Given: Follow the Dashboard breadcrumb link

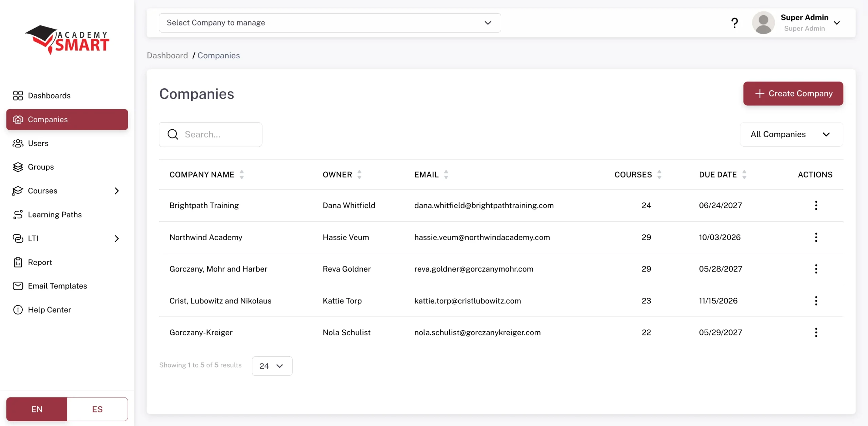Looking at the screenshot, I should [x=167, y=55].
